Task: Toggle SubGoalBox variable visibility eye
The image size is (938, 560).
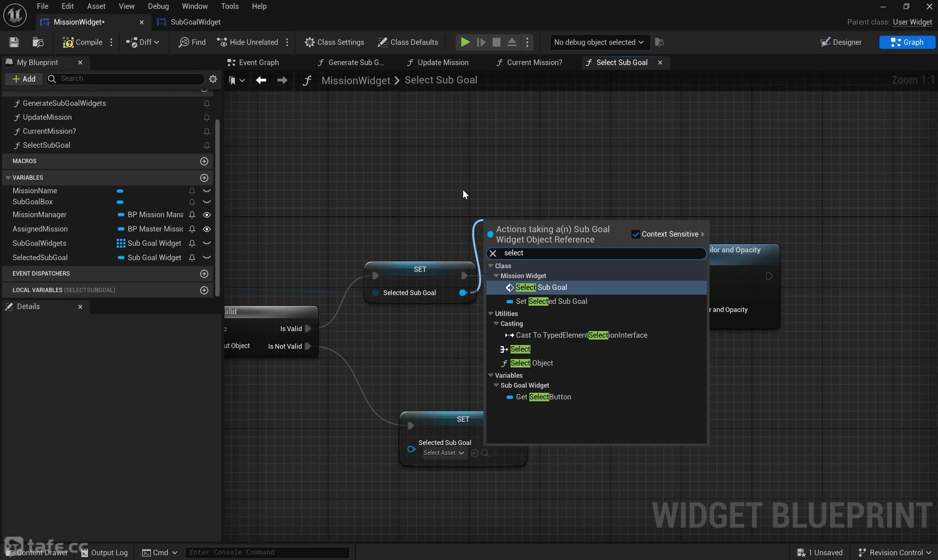Action: (207, 202)
